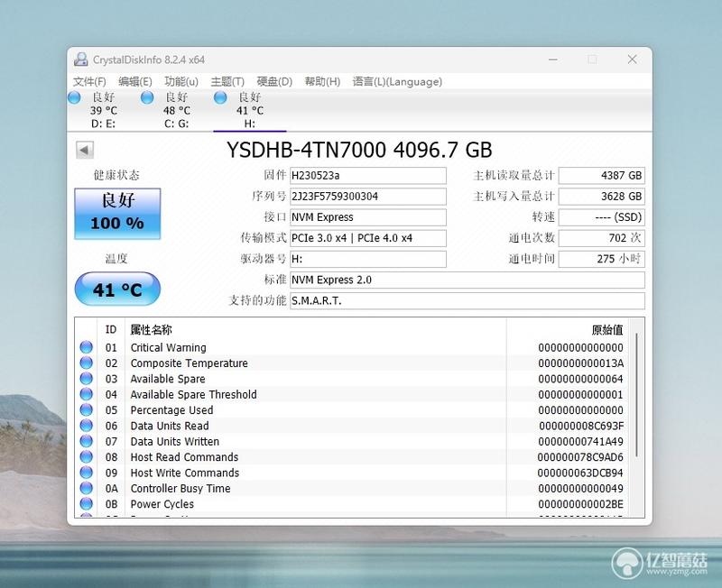This screenshot has width=722, height=588.
Task: Click raw value 000000000002BE
Action: tap(580, 504)
